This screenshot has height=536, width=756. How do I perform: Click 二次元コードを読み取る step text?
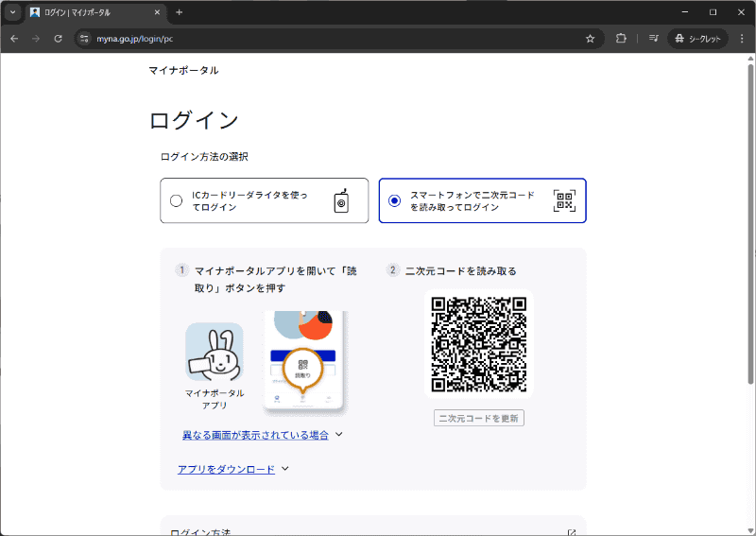click(x=461, y=271)
